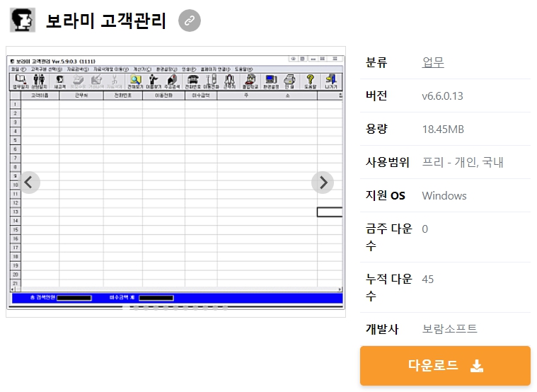Click the license text 프리 - 개인, 국내
Image resolution: width=537 pixels, height=392 pixels.
463,162
